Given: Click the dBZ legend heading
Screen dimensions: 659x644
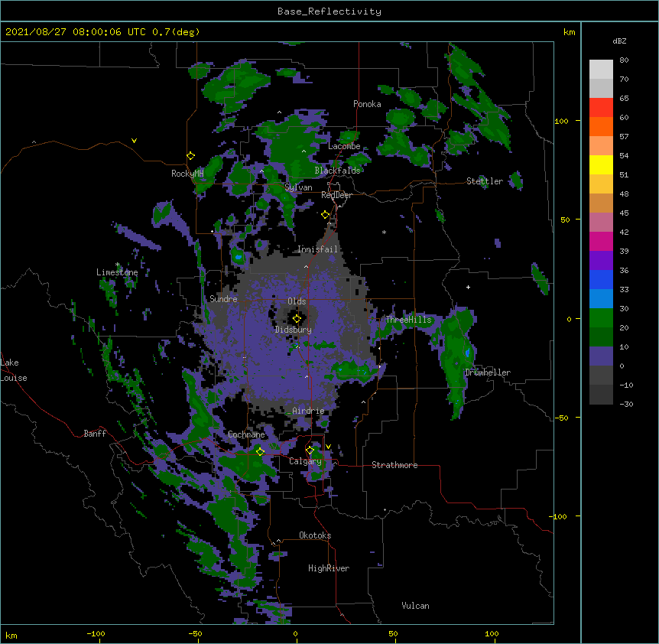Looking at the screenshot, I should (619, 41).
